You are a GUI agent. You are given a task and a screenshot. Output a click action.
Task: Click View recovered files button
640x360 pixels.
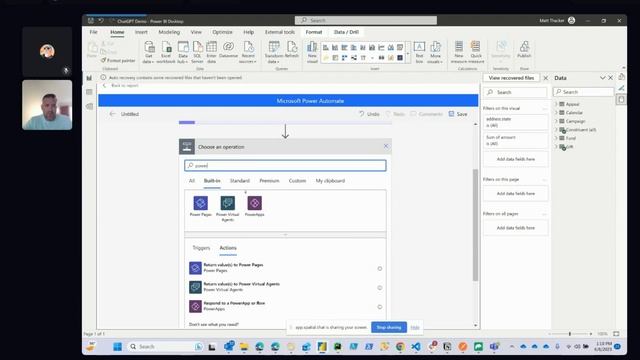[x=511, y=78]
